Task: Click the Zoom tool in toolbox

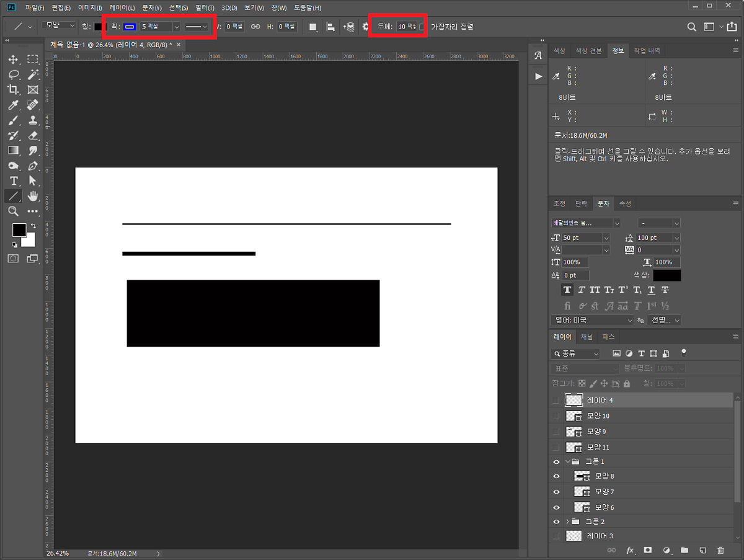Action: [x=13, y=211]
